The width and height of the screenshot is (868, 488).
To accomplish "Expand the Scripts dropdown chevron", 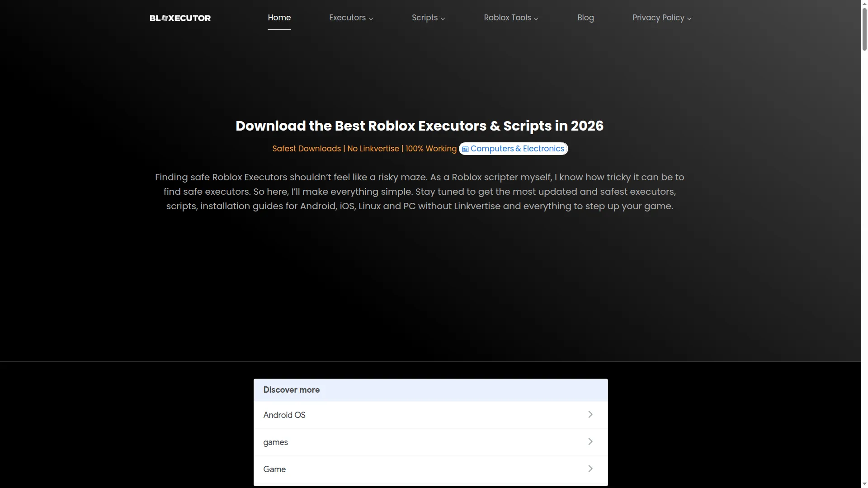I will pyautogui.click(x=443, y=19).
